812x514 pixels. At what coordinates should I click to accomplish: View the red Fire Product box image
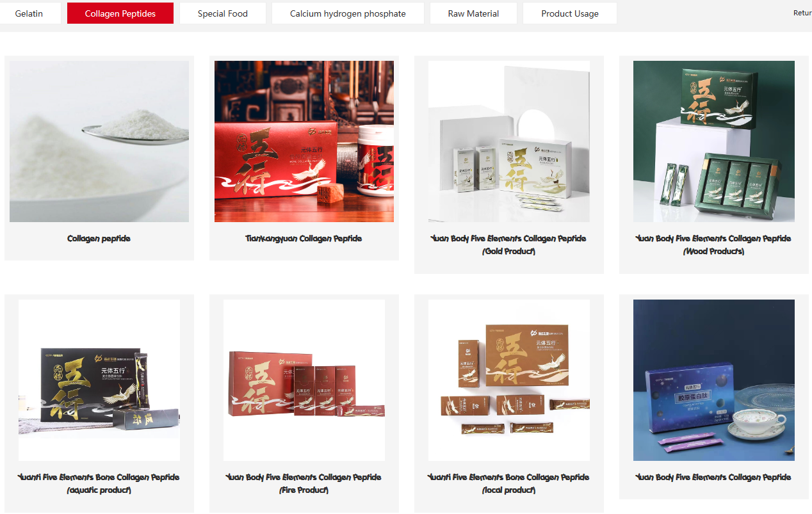[x=304, y=380]
